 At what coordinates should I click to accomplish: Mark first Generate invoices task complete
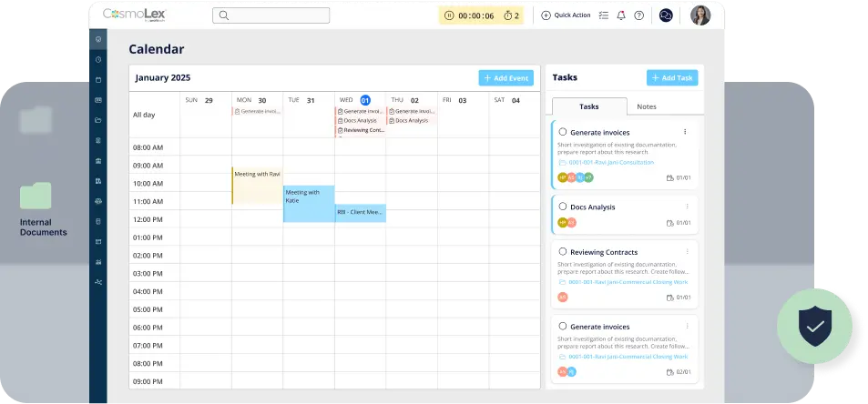click(563, 132)
